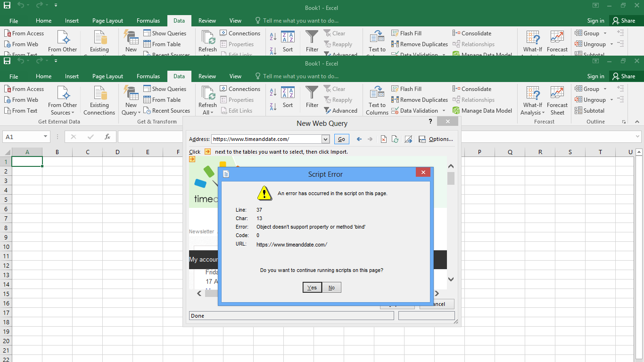Click Advanced filter in the lower ribbon

point(340,111)
